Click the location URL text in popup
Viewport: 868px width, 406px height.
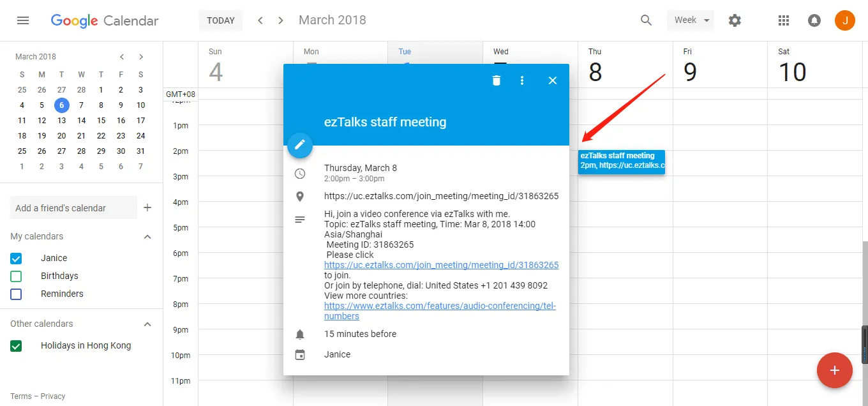point(441,196)
